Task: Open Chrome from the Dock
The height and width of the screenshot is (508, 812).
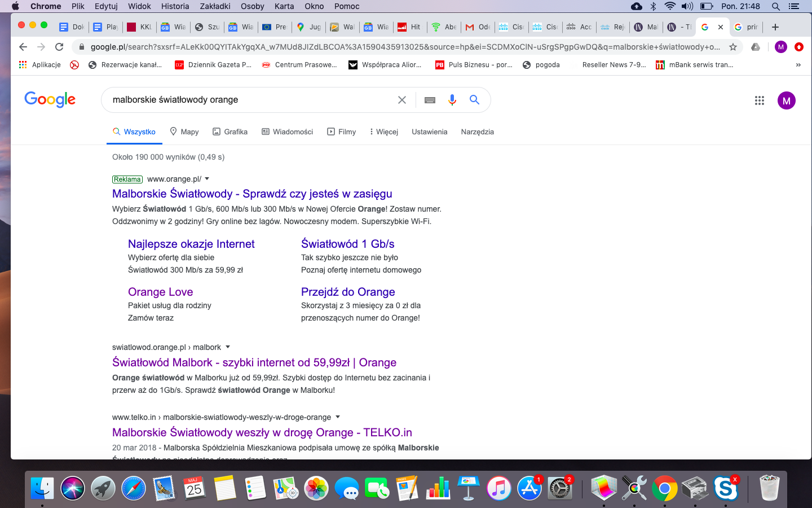Action: click(665, 488)
